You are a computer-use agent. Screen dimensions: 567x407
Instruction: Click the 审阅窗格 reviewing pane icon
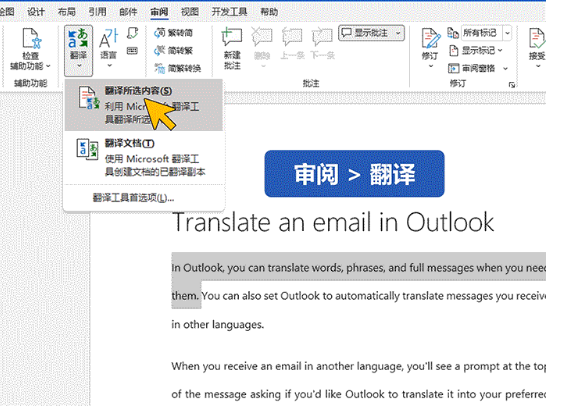point(453,68)
